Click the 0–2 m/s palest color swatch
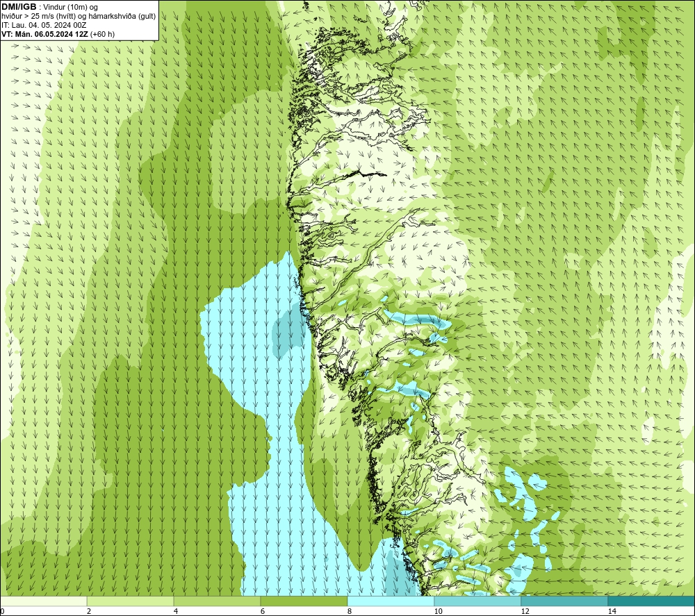Image resolution: width=695 pixels, height=616 pixels. (43, 601)
